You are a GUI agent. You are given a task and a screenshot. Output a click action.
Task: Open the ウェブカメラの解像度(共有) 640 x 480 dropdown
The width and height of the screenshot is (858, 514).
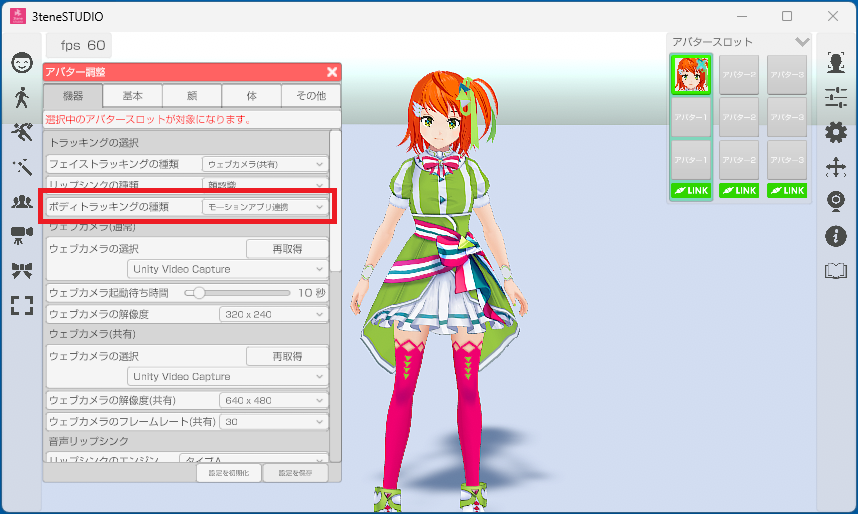click(274, 400)
